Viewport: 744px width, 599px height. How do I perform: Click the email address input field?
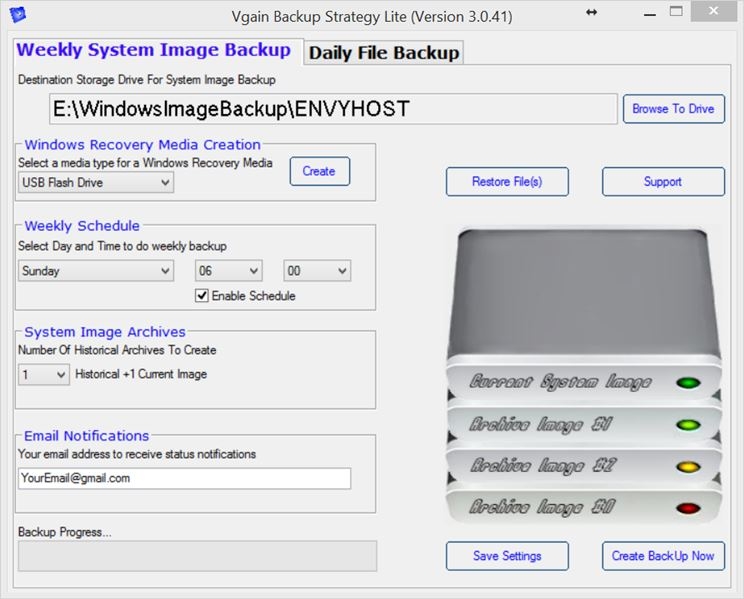(x=184, y=479)
